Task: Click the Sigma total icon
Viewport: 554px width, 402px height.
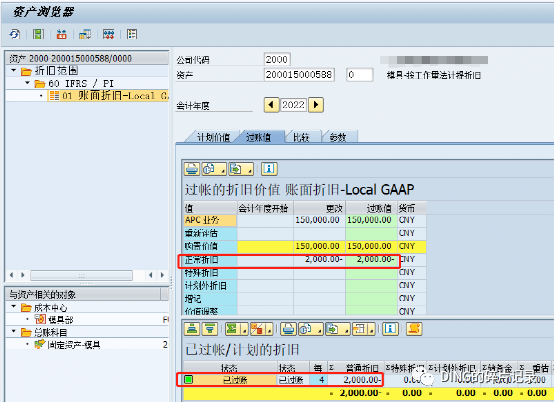Action: point(232,329)
